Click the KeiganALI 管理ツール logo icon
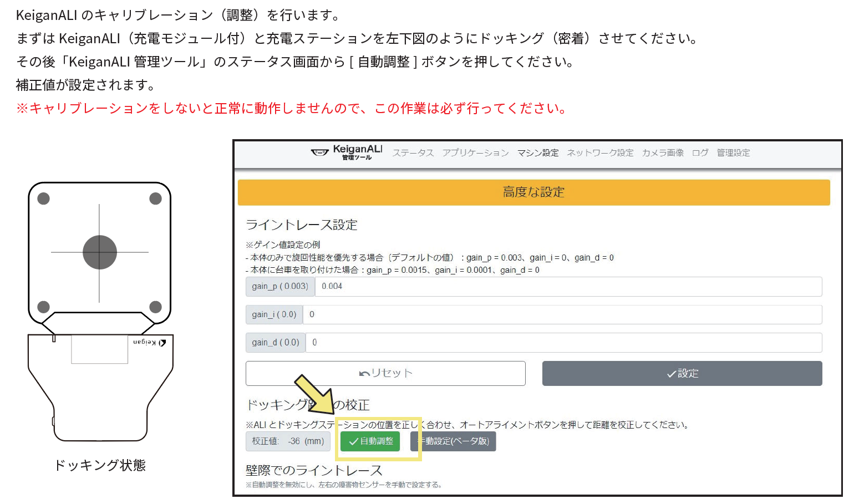 319,152
